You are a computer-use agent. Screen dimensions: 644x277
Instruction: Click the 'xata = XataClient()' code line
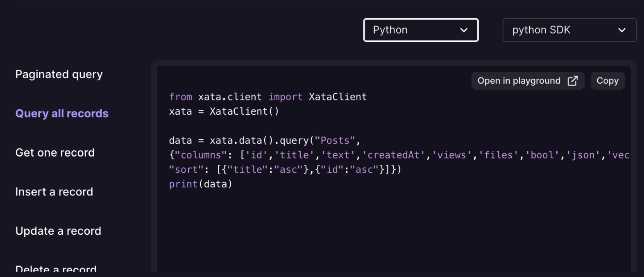pos(224,111)
